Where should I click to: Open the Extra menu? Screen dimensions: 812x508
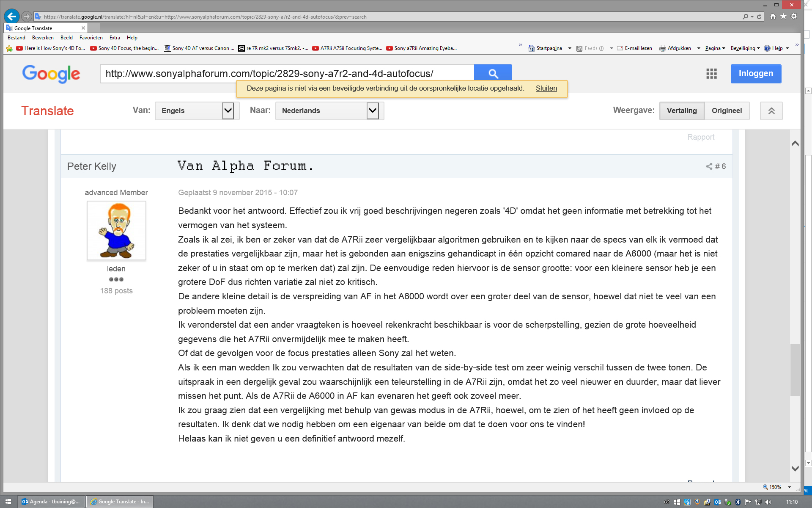tap(115, 38)
